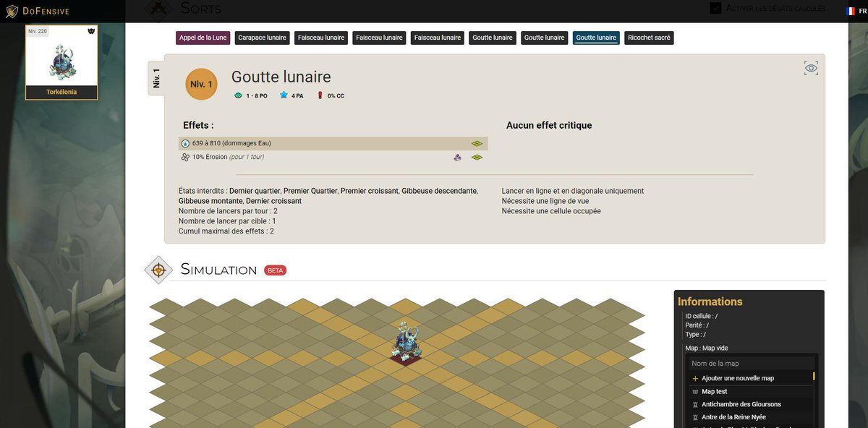The image size is (868, 428).
Task: Click the 'Aucun effet critique' heading
Action: click(x=549, y=125)
